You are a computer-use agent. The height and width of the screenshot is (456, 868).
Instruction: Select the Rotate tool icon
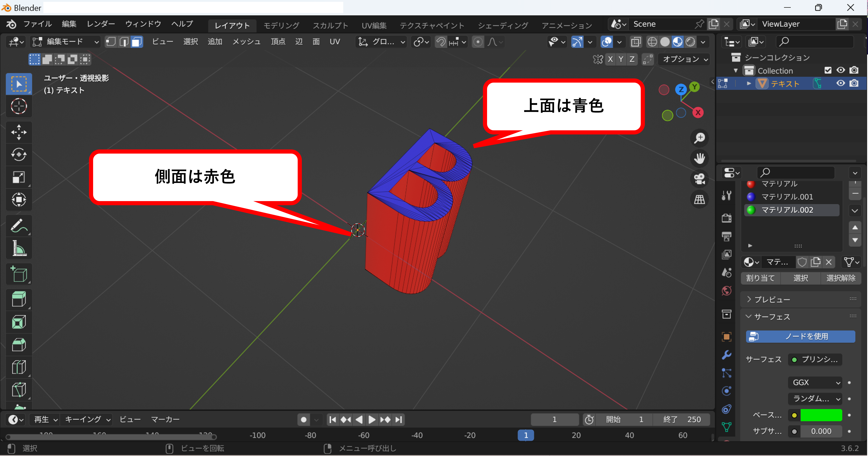pyautogui.click(x=19, y=155)
